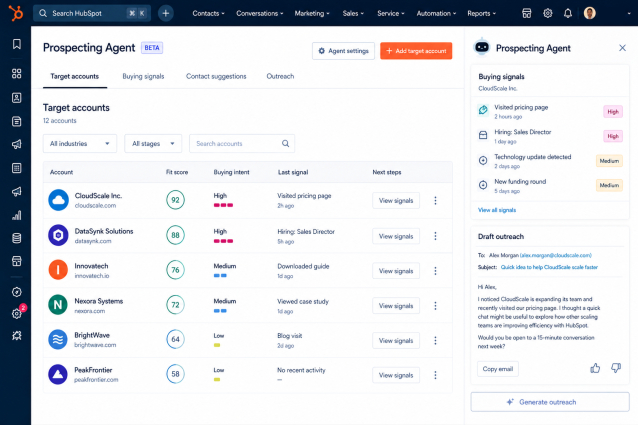
Task: View signals for Innovatech
Action: click(396, 271)
